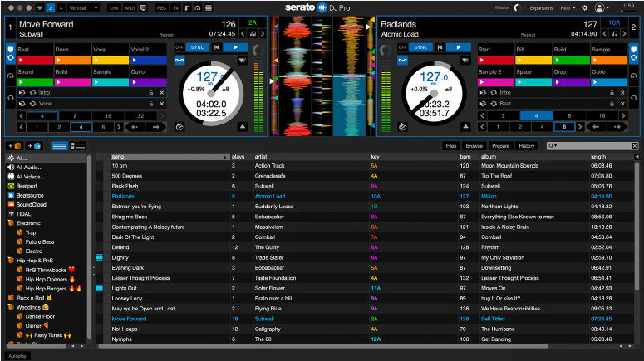The height and width of the screenshot is (361, 644).
Task: Trigger deck 1 Outro purple cue point
Action: click(148, 82)
